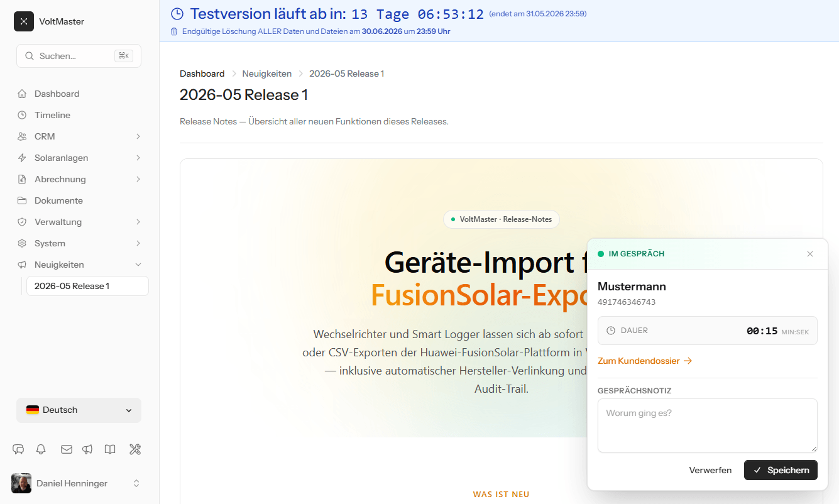Click the Gesprächsnotiz text area
The width and height of the screenshot is (839, 504).
pyautogui.click(x=708, y=425)
